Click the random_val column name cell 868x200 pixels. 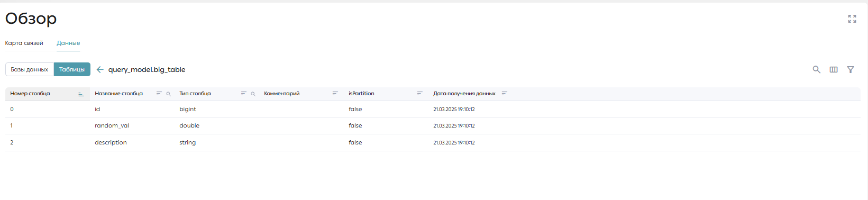pyautogui.click(x=112, y=125)
